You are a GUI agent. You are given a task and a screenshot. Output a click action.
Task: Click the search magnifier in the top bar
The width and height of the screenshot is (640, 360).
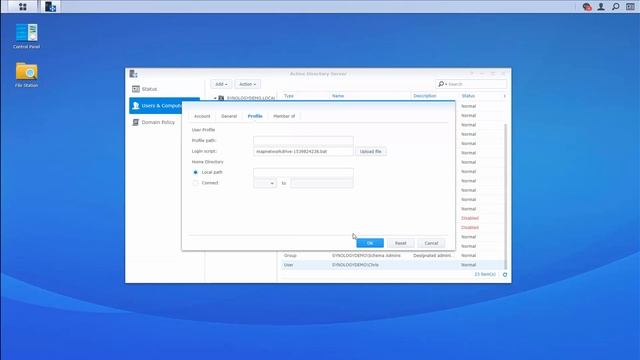[x=616, y=7]
